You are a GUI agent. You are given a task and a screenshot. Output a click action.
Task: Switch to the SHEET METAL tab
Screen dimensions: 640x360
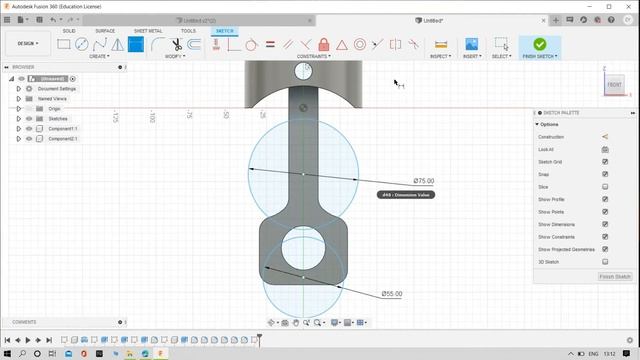[x=148, y=31]
